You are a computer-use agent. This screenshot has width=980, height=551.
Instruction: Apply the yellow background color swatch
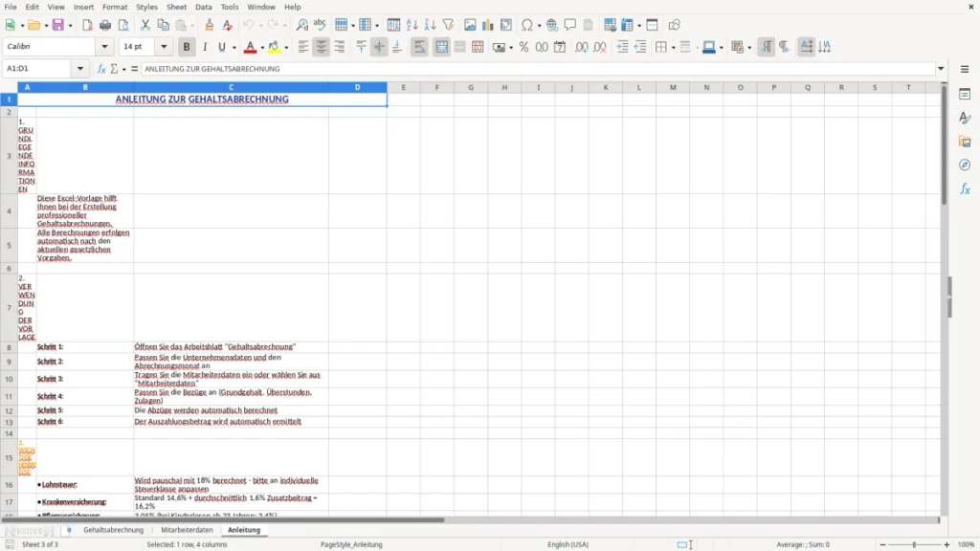pos(274,47)
